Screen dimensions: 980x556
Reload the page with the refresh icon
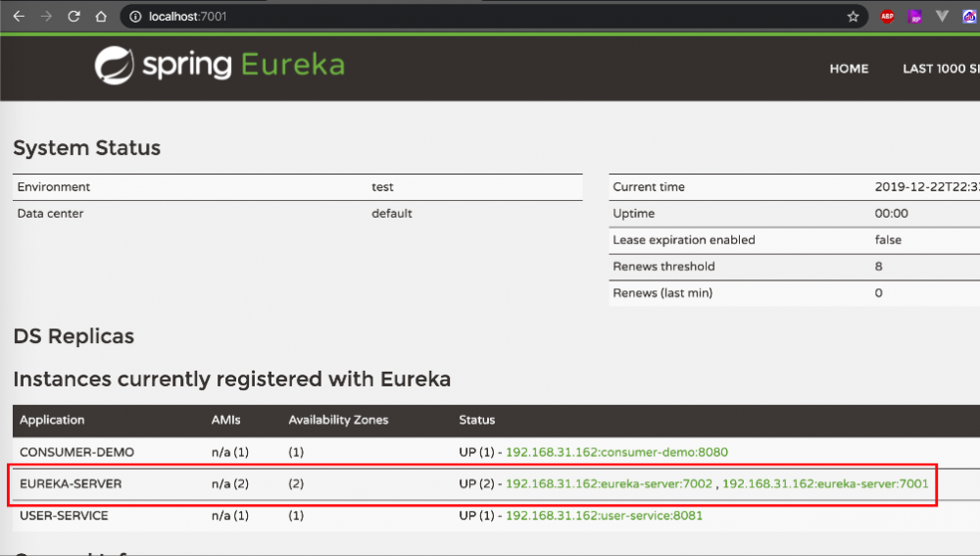coord(73,17)
